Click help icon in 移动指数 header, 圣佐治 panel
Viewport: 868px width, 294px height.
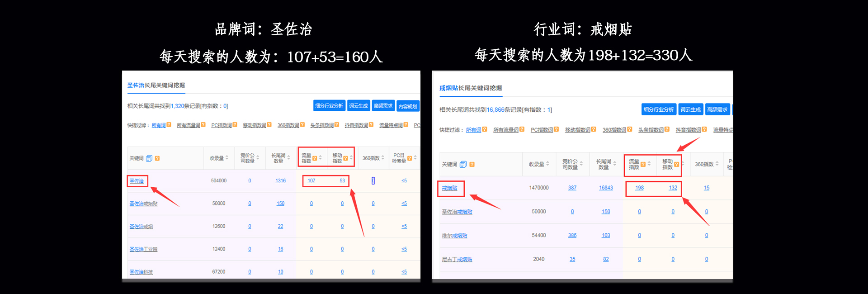click(345, 158)
